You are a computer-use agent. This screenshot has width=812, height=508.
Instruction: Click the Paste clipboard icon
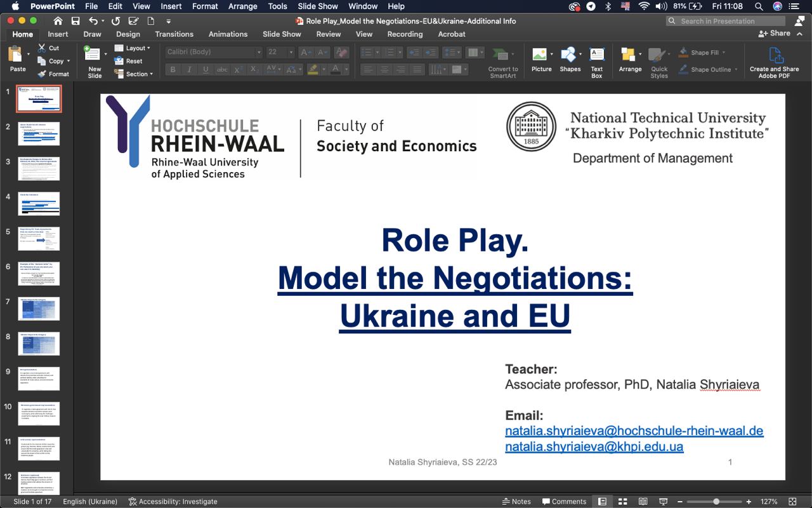(x=15, y=56)
